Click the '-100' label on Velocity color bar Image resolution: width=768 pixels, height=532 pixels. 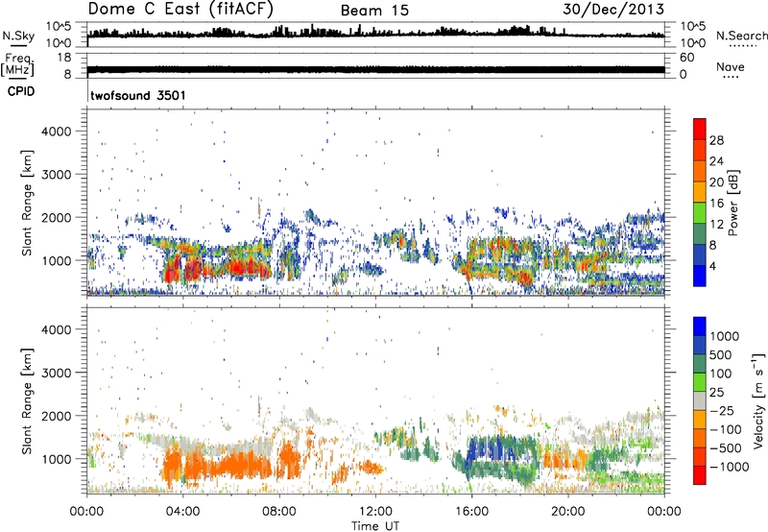726,429
